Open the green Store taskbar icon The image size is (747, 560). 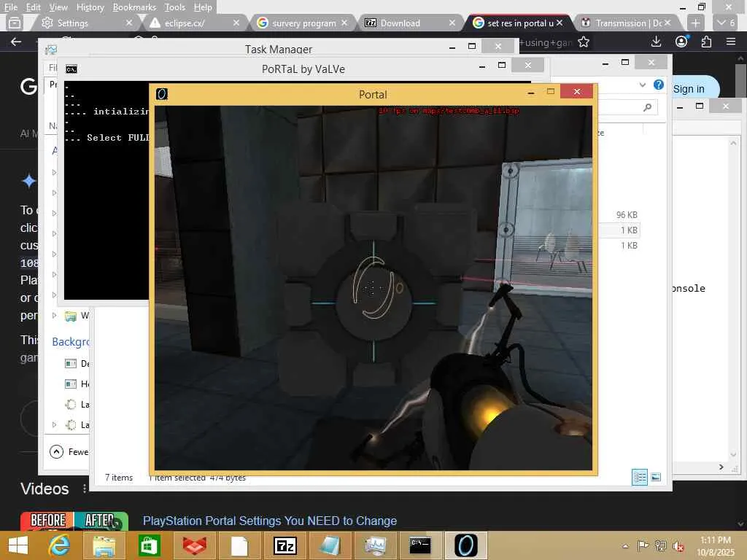pyautogui.click(x=149, y=545)
